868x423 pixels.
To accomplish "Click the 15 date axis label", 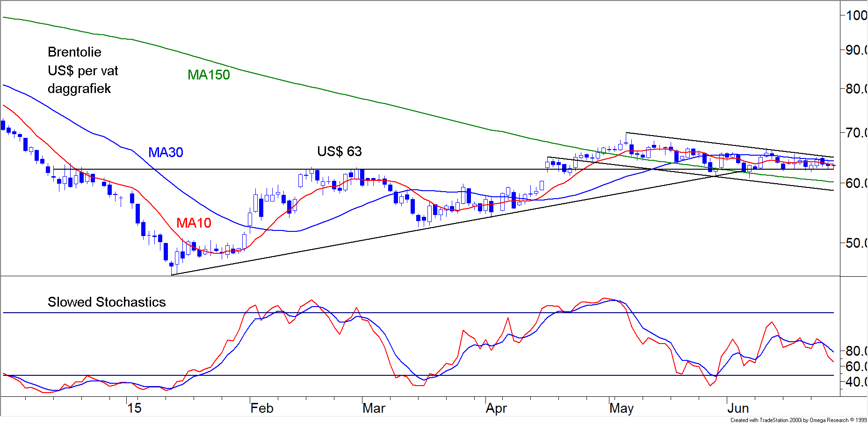I will 134,408.
